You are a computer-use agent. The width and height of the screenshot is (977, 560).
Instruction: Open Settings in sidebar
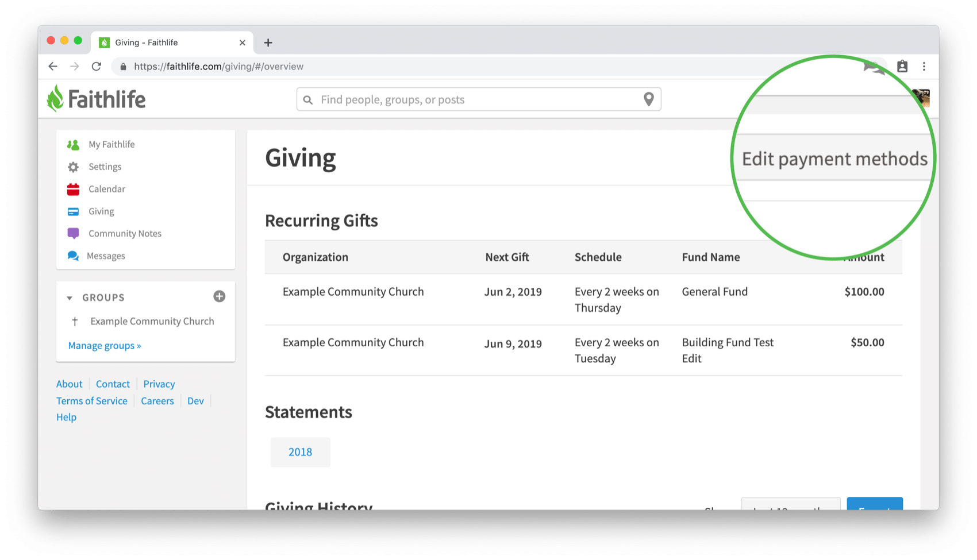pos(105,167)
